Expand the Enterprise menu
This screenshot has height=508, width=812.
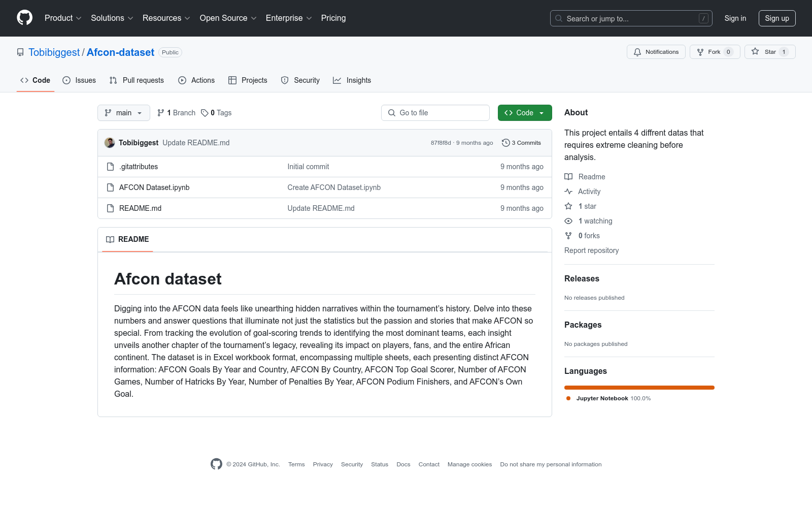click(x=289, y=18)
